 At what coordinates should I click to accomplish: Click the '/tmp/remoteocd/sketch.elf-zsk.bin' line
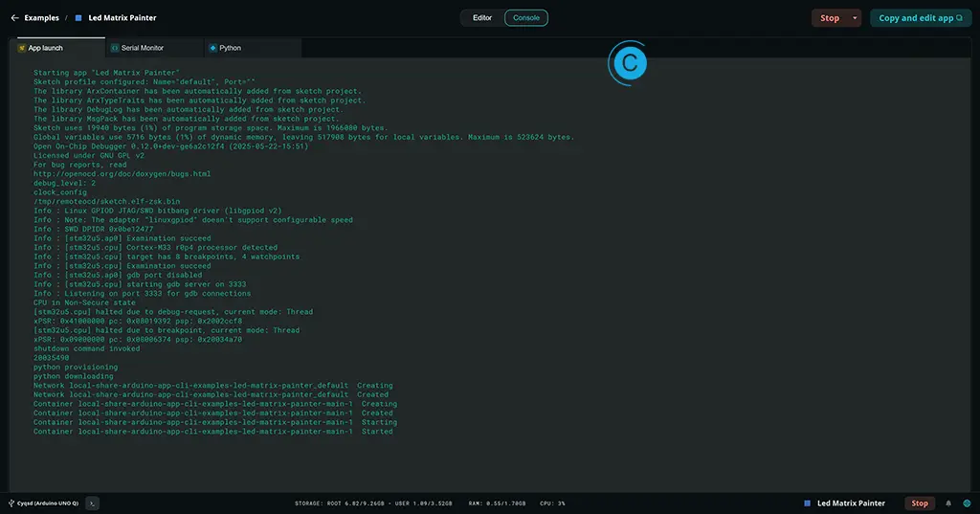click(106, 201)
